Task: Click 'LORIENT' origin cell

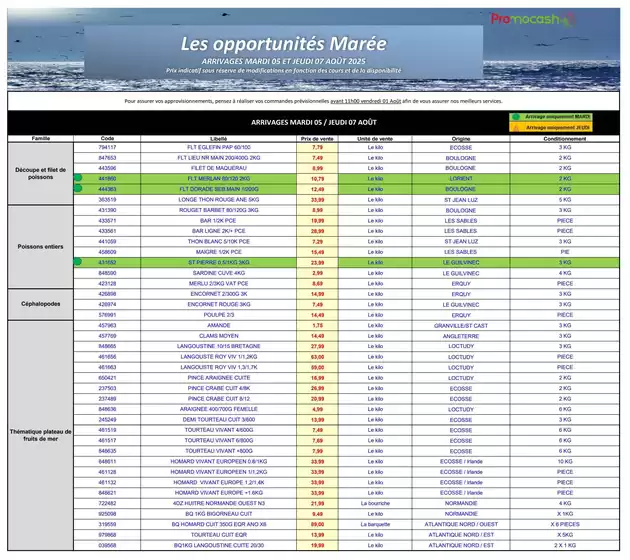Action: point(461,179)
